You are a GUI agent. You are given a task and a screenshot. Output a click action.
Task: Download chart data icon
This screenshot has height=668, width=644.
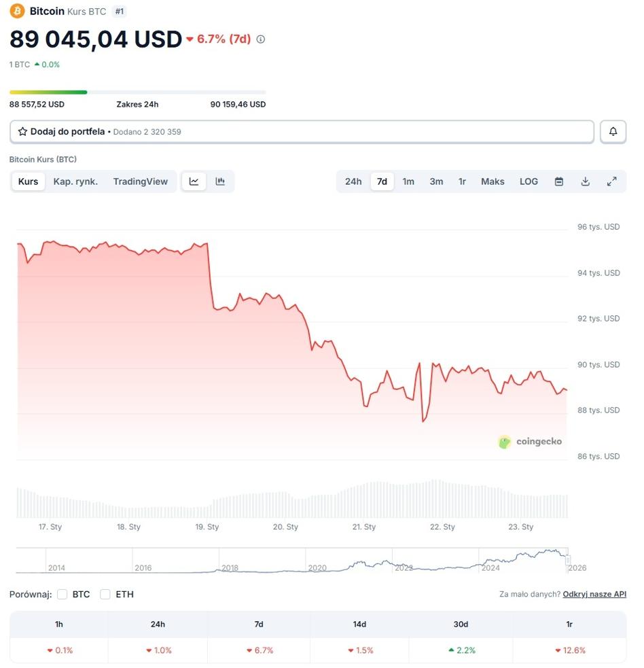pyautogui.click(x=585, y=181)
